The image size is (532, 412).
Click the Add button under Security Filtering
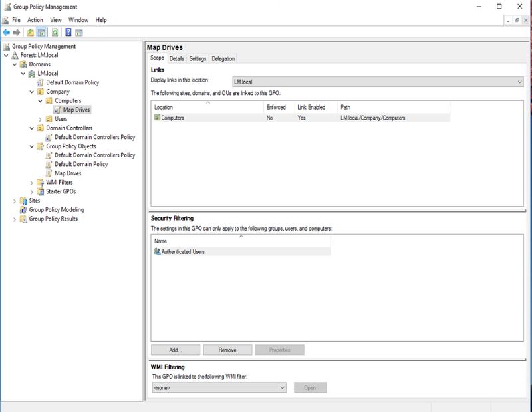pyautogui.click(x=175, y=350)
